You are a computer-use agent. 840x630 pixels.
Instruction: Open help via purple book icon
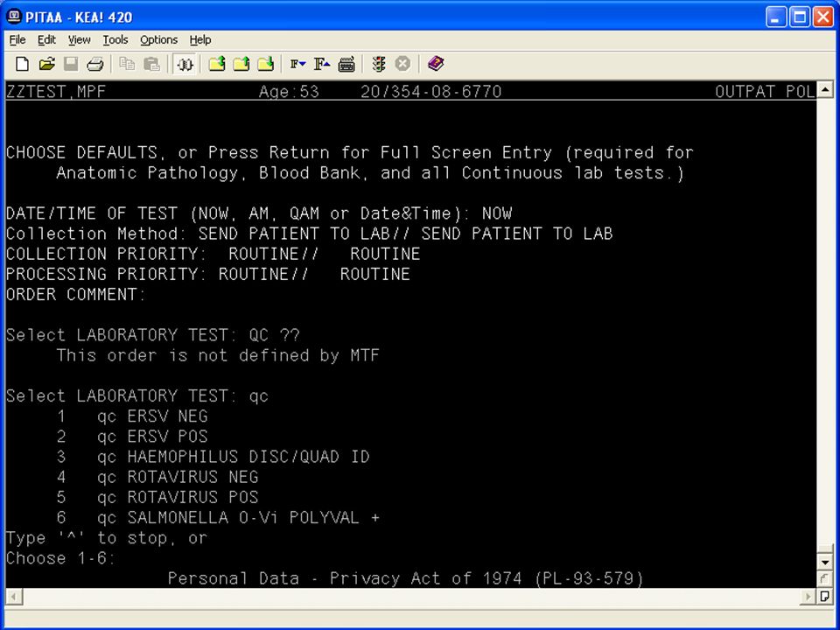point(436,64)
